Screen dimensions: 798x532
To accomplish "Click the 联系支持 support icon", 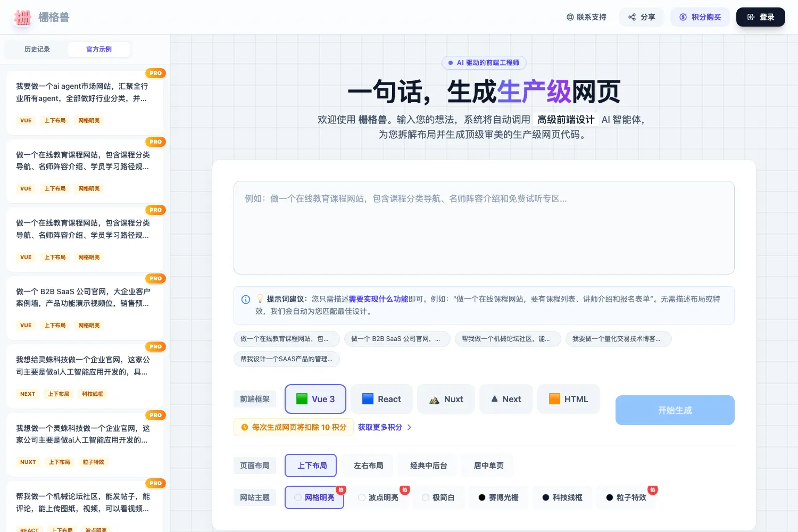I will click(570, 17).
